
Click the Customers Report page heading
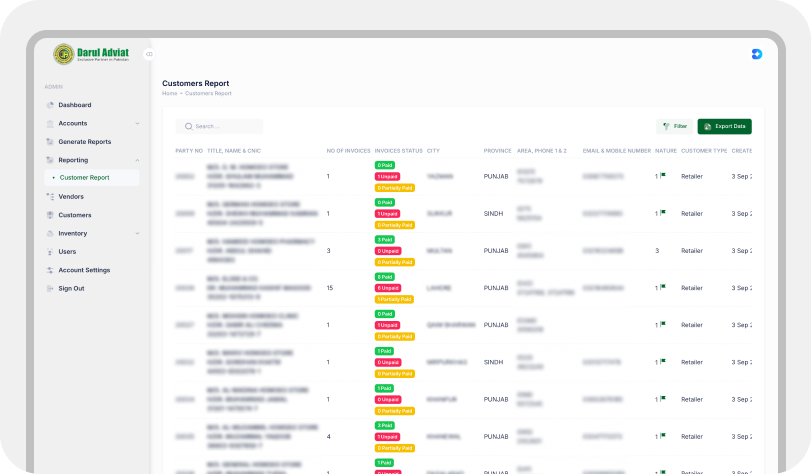pos(196,83)
